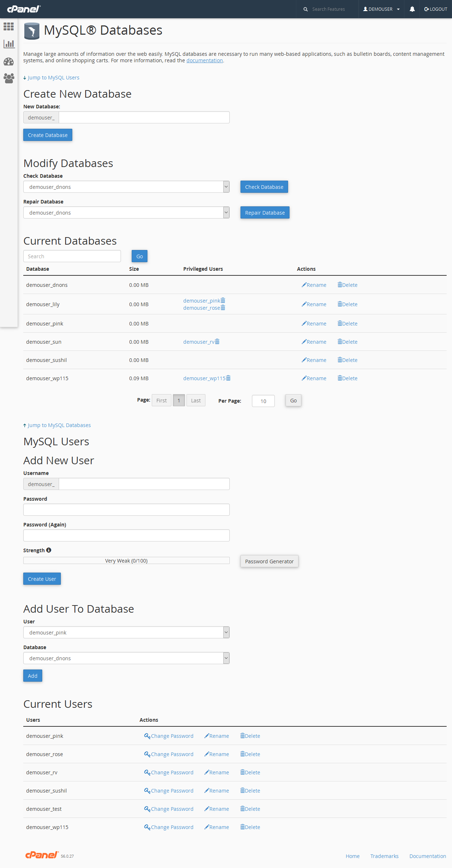Image resolution: width=452 pixels, height=868 pixels.
Task: Open the statistics bar chart icon
Action: click(9, 44)
